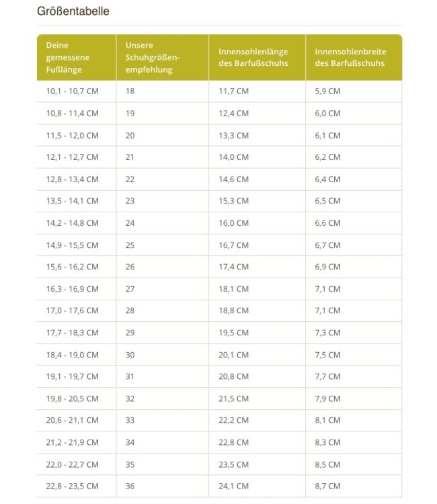Click the insole length '16,0 CM' cell
Screen dimensions: 437x504
[233, 223]
